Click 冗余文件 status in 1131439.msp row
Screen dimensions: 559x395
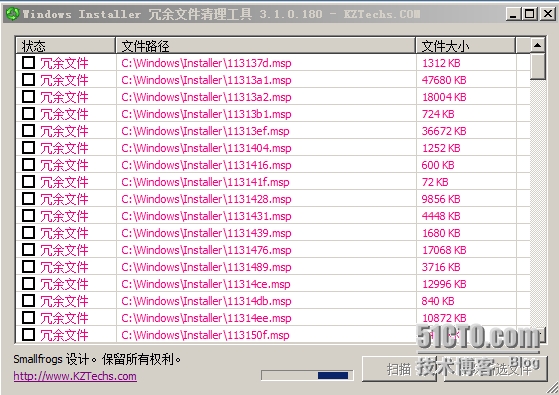[64, 234]
